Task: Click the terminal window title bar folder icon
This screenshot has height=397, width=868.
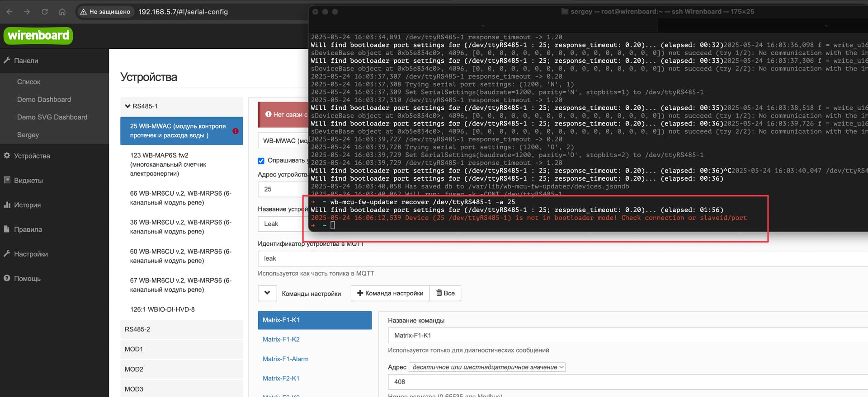Action: pos(565,11)
